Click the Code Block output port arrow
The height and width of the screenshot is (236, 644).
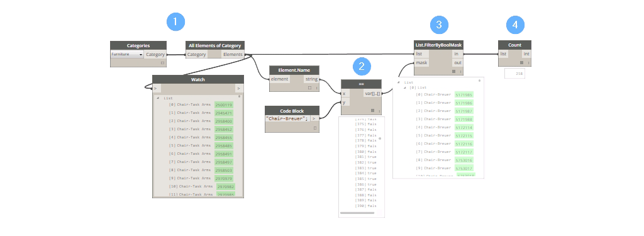314,119
